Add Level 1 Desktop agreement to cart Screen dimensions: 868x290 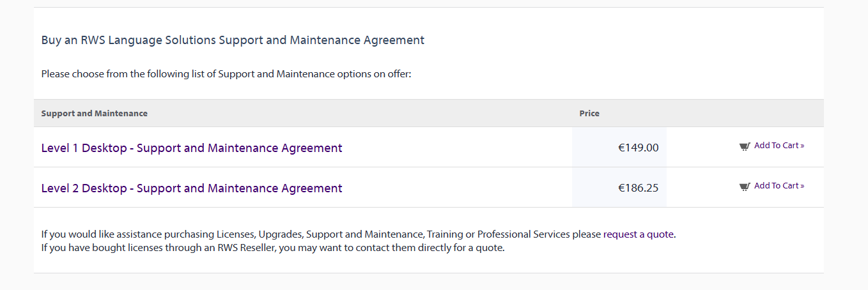pyautogui.click(x=776, y=146)
